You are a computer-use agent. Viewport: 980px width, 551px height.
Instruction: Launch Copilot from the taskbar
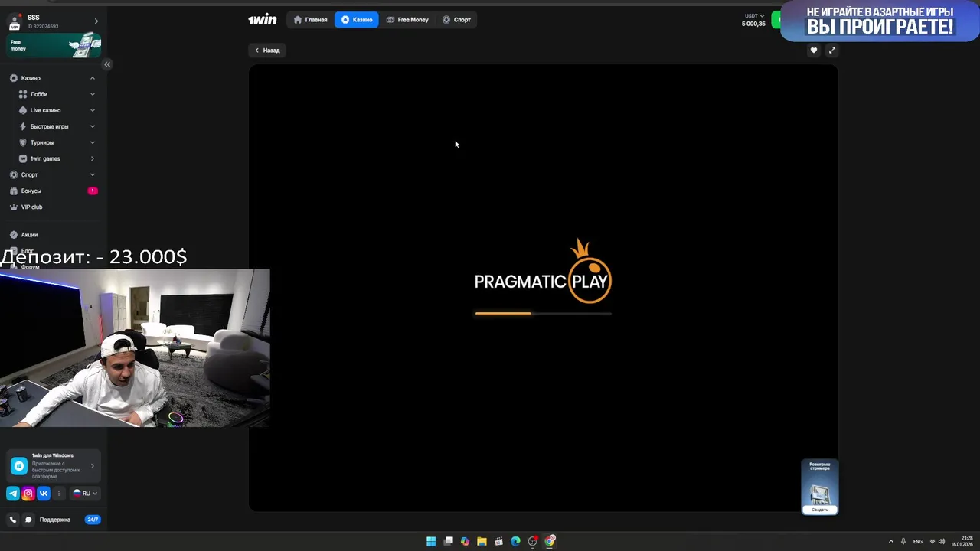pyautogui.click(x=465, y=542)
